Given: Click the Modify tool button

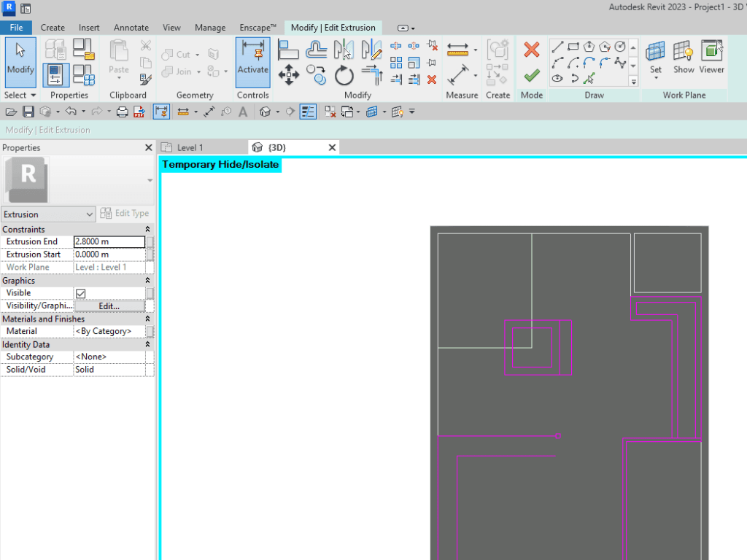Looking at the screenshot, I should tap(20, 63).
